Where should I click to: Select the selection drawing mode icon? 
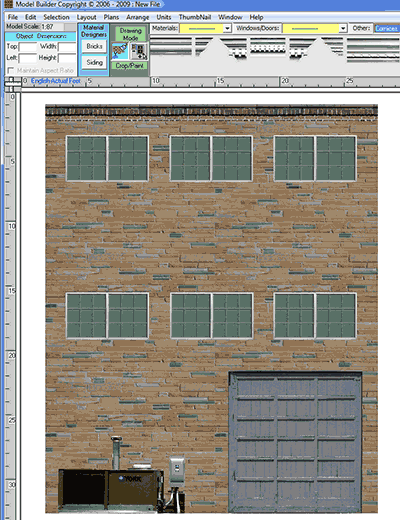139,51
